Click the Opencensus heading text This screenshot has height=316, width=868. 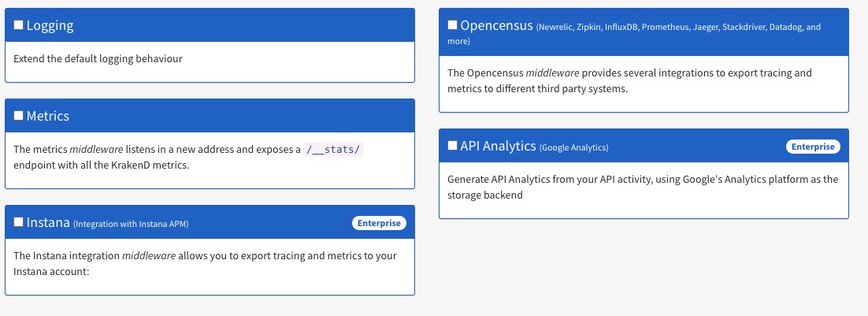pyautogui.click(x=496, y=25)
